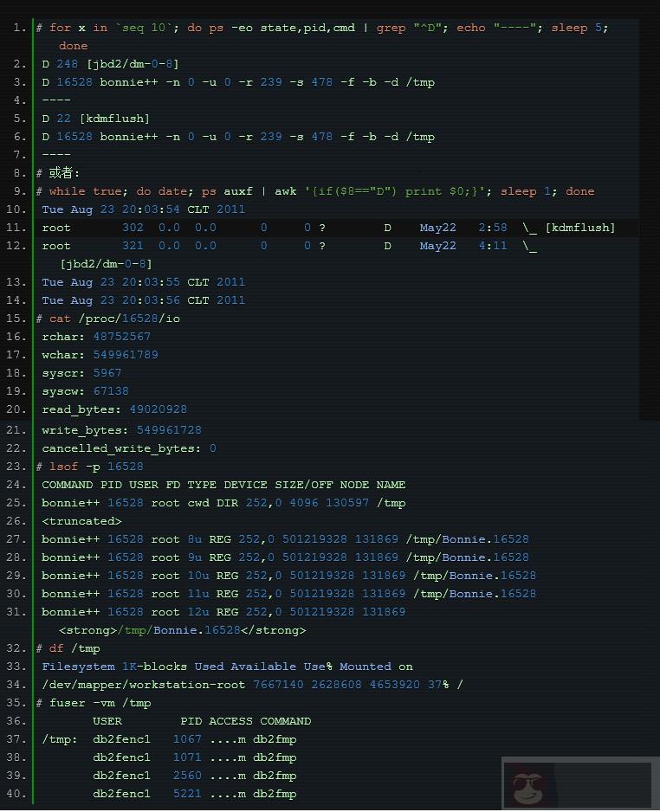
Task: Click the 'write_bytes: 549961728' line
Action: [x=121, y=430]
